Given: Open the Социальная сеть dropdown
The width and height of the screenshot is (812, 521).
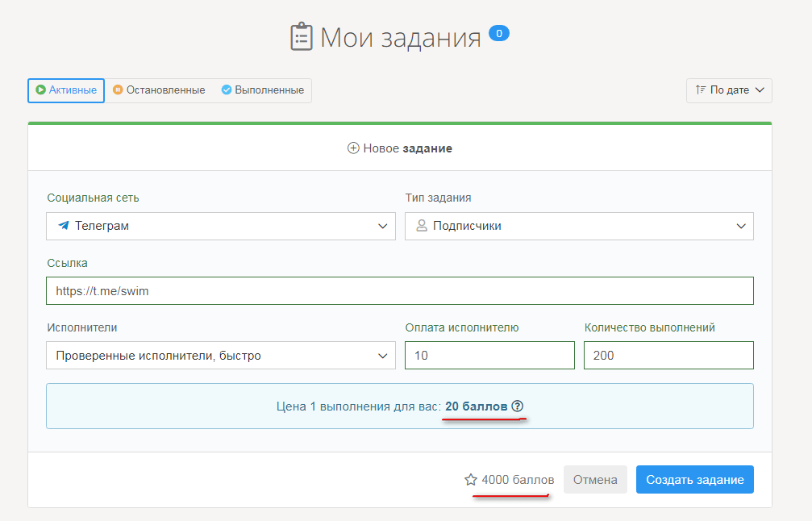Looking at the screenshot, I should click(x=221, y=226).
